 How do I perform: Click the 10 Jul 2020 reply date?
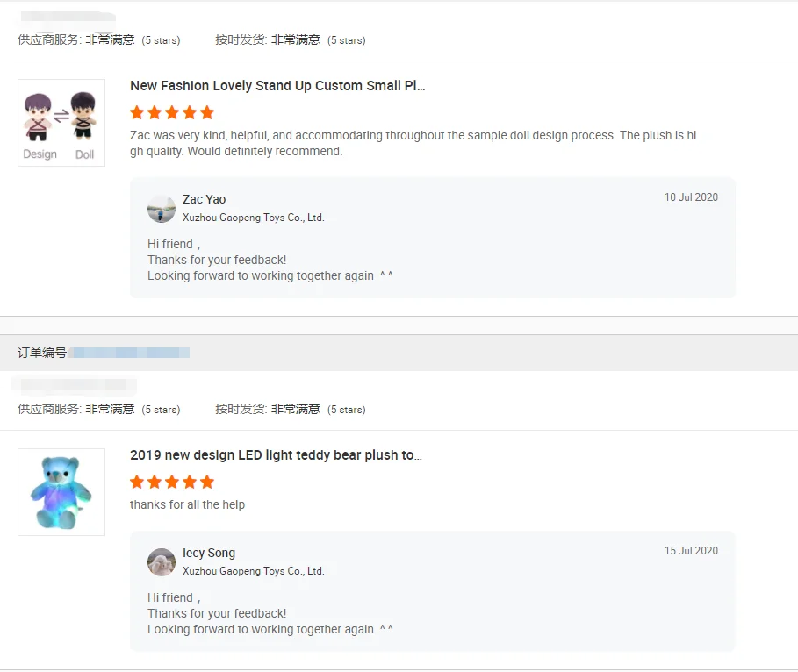(x=691, y=197)
